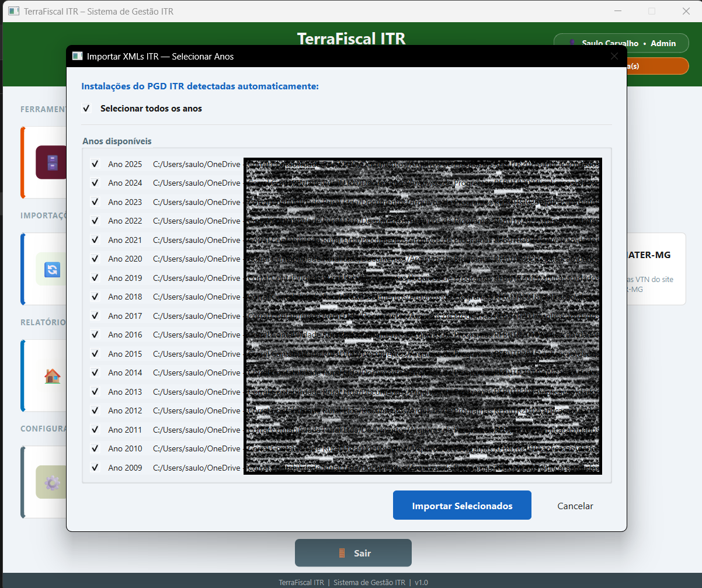Uncheck the Ano 2024 checkbox
This screenshot has width=702, height=588.
pos(95,183)
